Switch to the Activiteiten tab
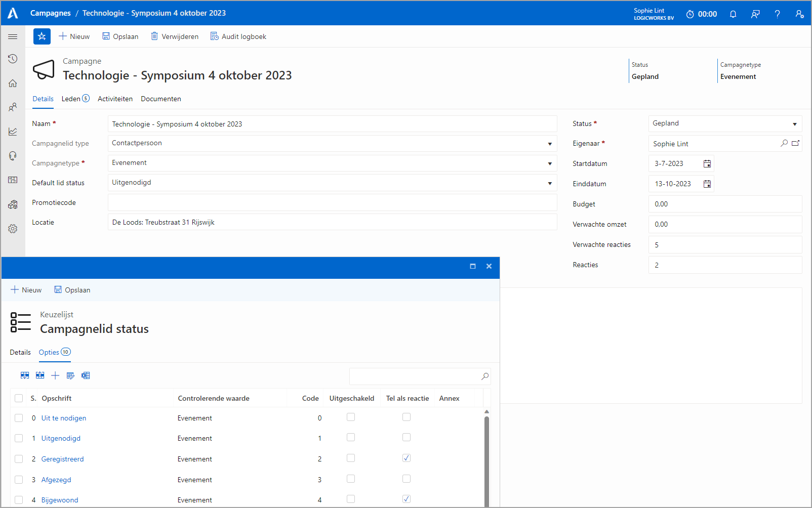 115,99
